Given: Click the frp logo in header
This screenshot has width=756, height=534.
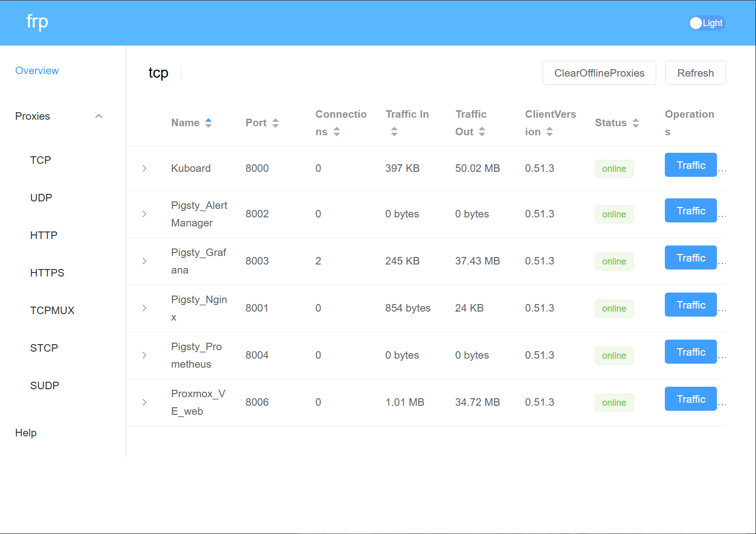Looking at the screenshot, I should click(37, 22).
